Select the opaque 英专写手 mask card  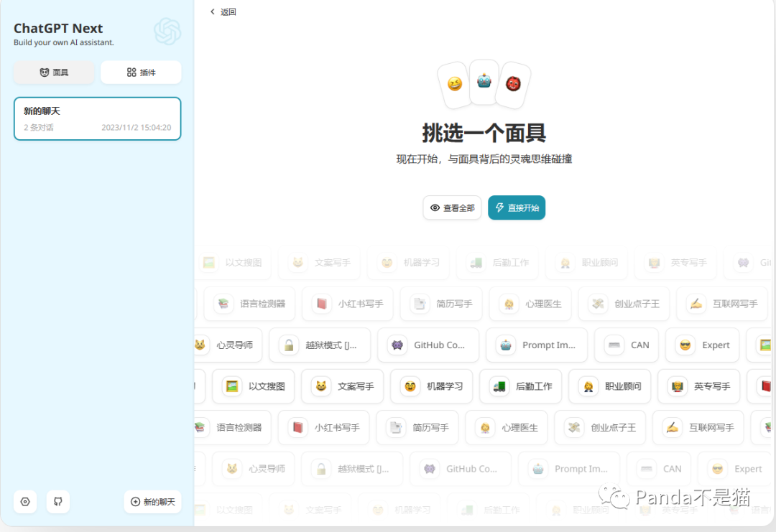[699, 386]
